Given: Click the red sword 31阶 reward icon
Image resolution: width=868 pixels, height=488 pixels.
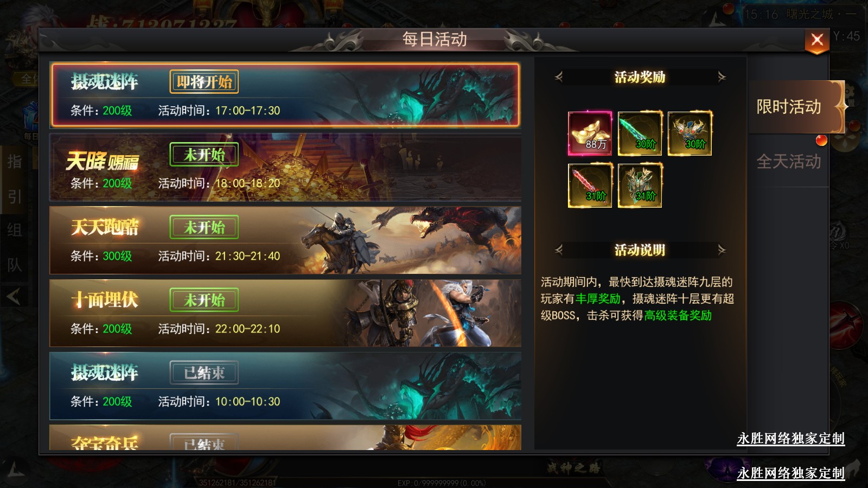Looking at the screenshot, I should click(x=590, y=185).
